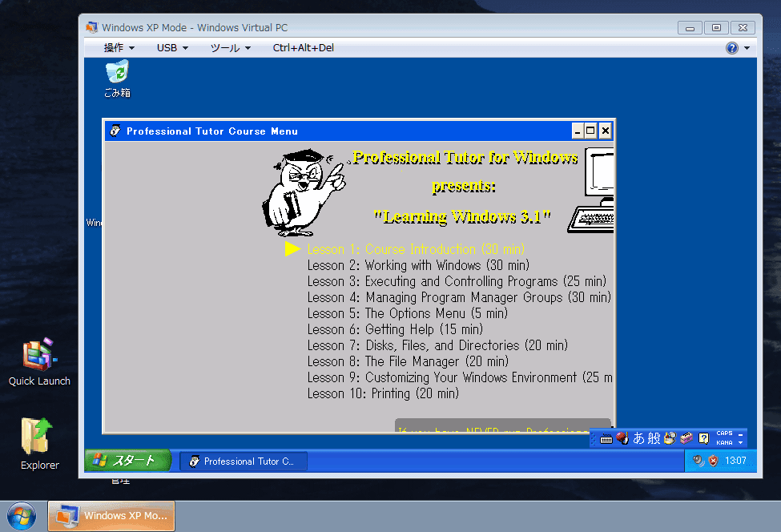The height and width of the screenshot is (532, 781).
Task: Open the language bar options arrow
Action: 741,443
